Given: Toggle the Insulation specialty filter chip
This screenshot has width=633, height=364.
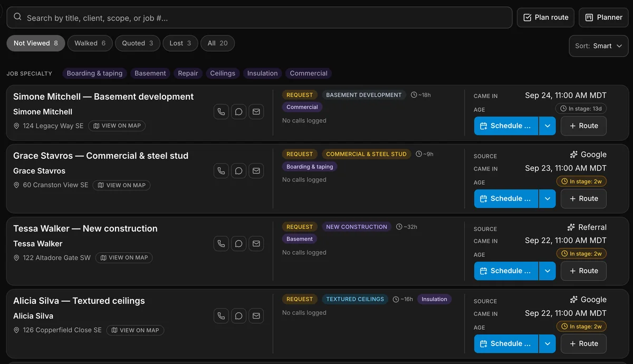Looking at the screenshot, I should tap(262, 73).
